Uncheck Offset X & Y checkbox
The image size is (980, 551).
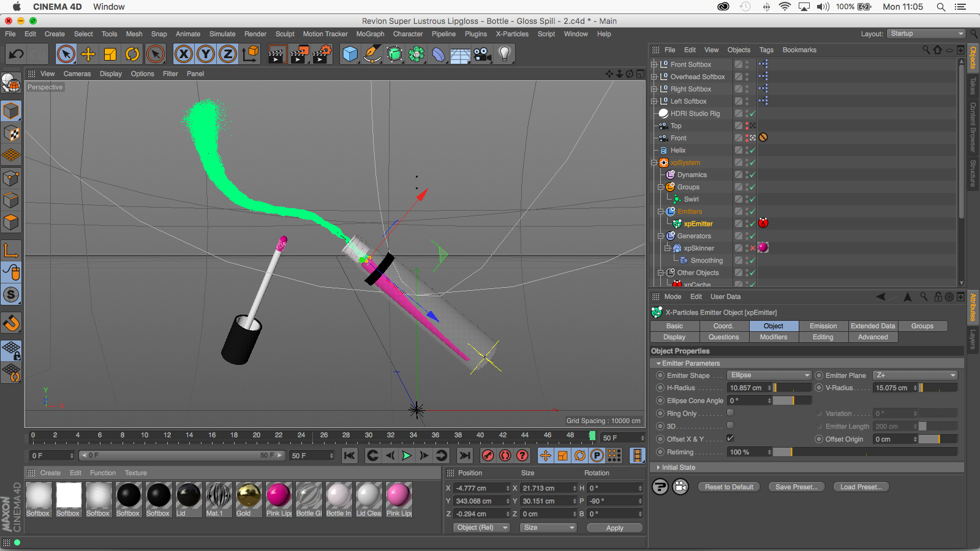[x=730, y=438]
